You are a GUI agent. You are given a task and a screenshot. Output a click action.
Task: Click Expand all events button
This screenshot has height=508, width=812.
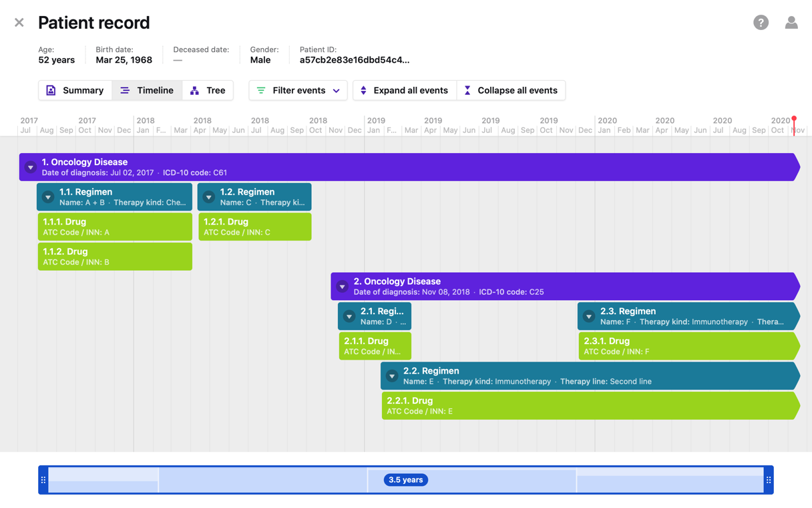point(404,90)
